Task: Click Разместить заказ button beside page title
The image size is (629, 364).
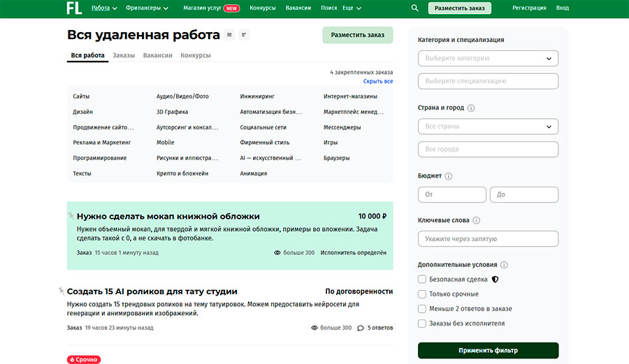Action: 357,35
